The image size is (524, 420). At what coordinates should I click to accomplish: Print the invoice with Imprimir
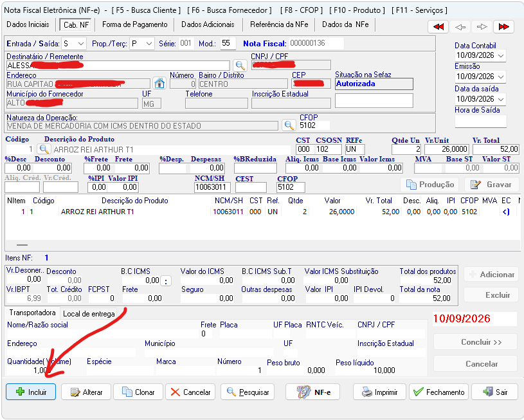click(x=379, y=392)
